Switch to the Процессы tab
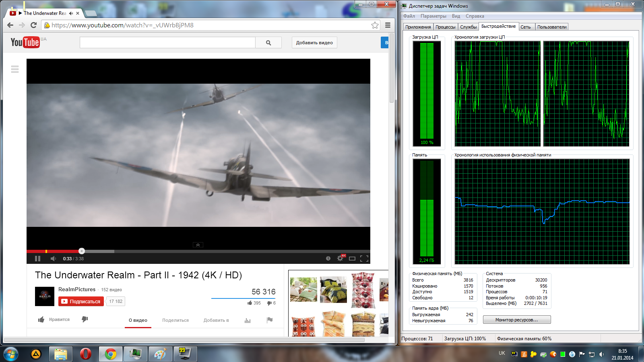The width and height of the screenshot is (644, 362). [445, 27]
